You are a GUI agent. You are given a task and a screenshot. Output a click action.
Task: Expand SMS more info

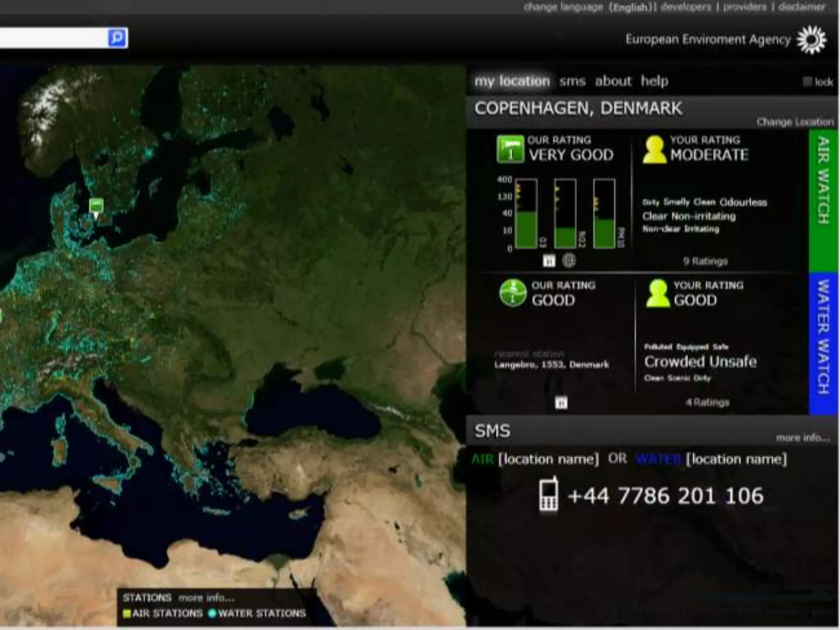pyautogui.click(x=803, y=438)
